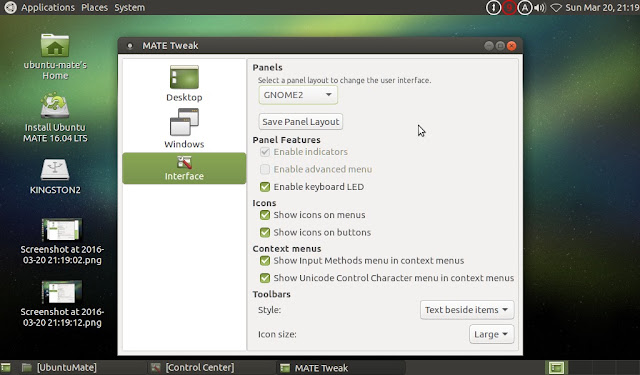
Task: Open the toolbar Style dropdown (Text beside items)
Action: tap(467, 310)
